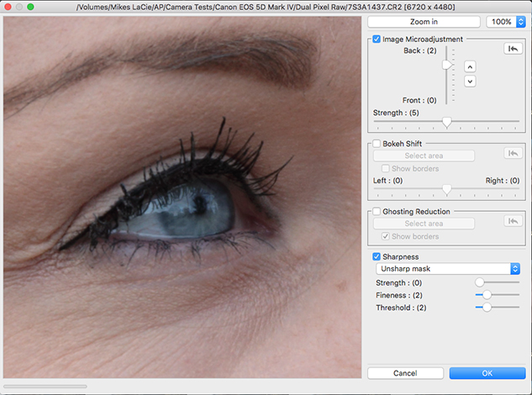Reset Image Microadjustment with the revert icon
The image size is (532, 395).
pos(513,49)
